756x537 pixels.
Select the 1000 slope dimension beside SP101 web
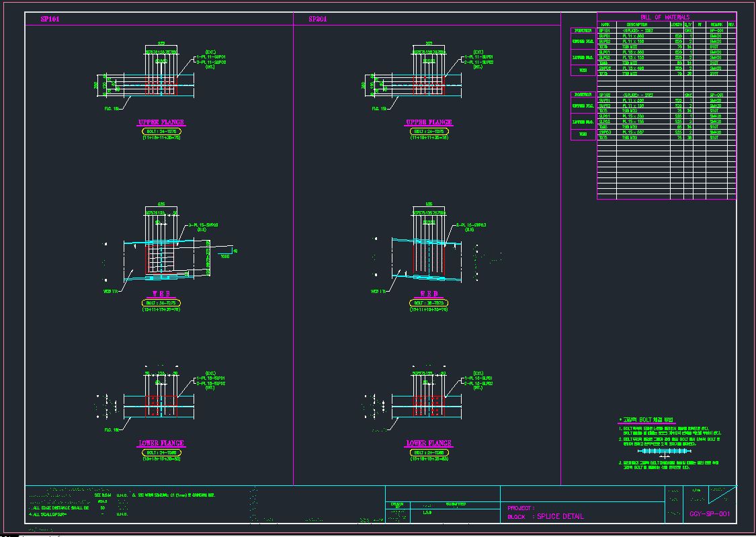click(224, 257)
